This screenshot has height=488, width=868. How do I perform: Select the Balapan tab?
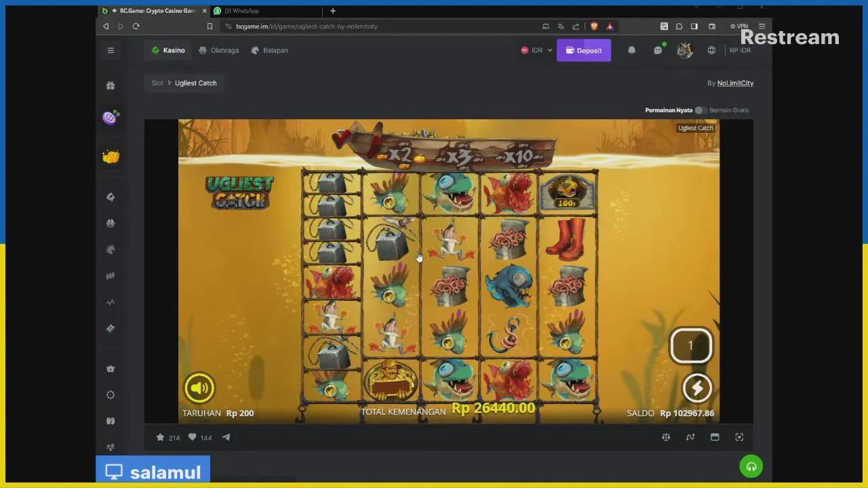270,50
